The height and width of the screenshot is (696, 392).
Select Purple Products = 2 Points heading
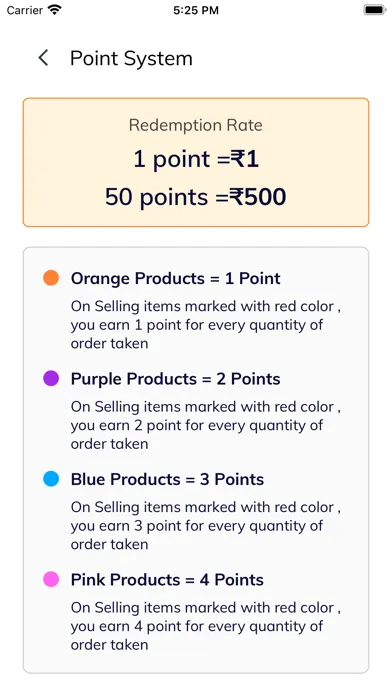(176, 379)
